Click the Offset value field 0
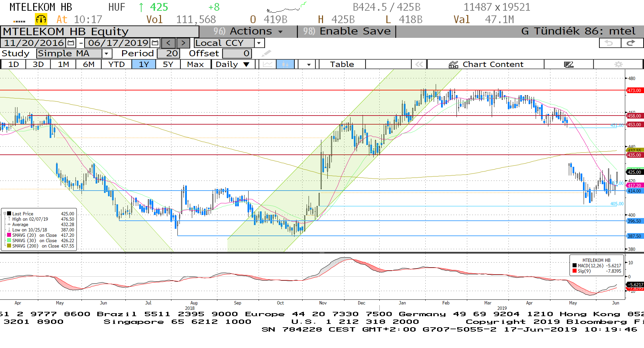This screenshot has height=348, width=644. pos(237,53)
